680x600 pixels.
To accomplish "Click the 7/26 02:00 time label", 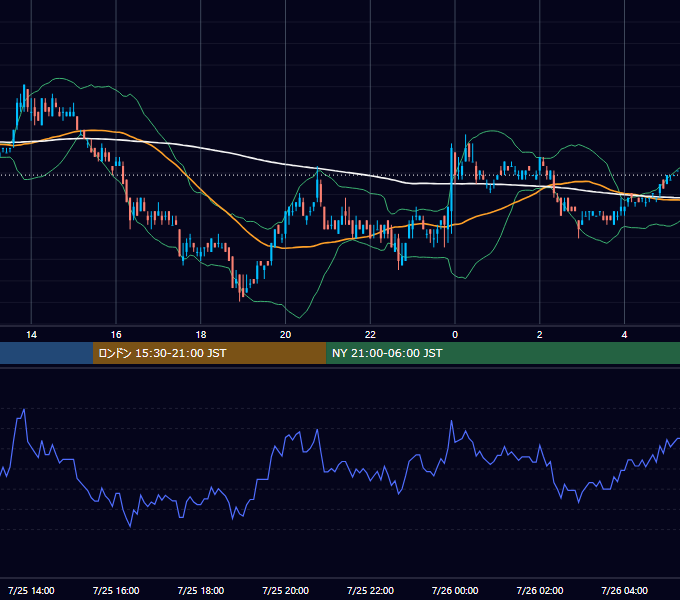I will pos(540,590).
